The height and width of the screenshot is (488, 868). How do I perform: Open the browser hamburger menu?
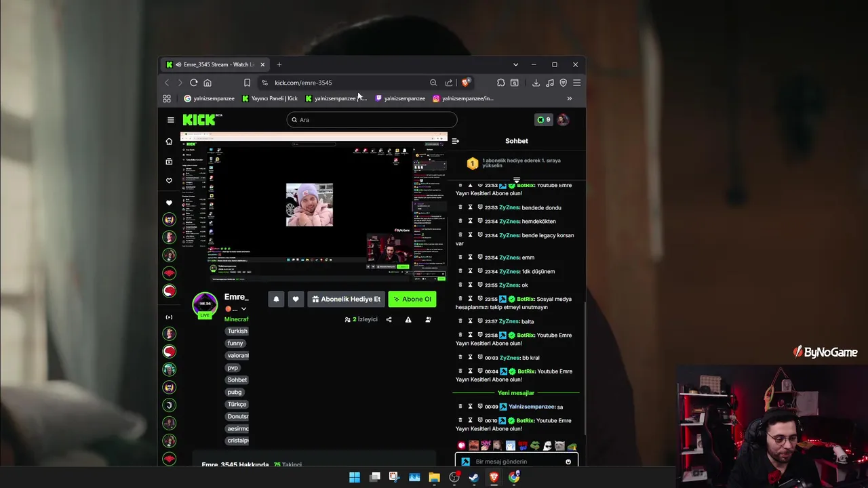tap(576, 83)
